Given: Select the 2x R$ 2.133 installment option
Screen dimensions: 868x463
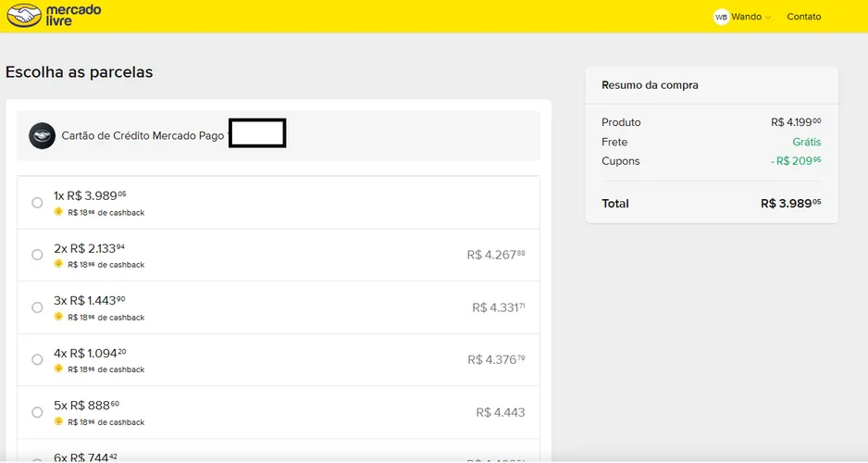Looking at the screenshot, I should pos(37,255).
